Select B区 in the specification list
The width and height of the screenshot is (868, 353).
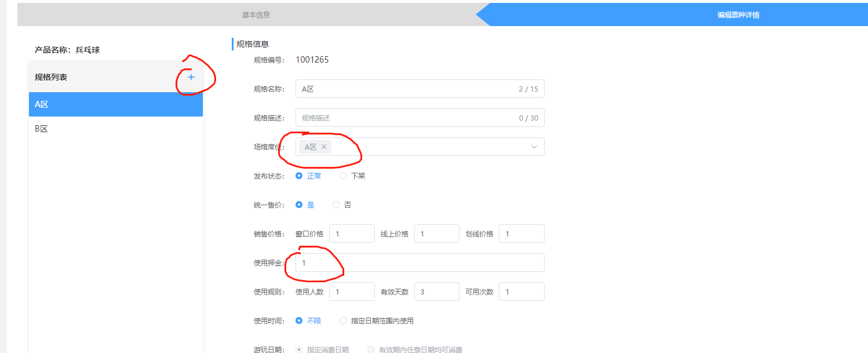point(116,129)
